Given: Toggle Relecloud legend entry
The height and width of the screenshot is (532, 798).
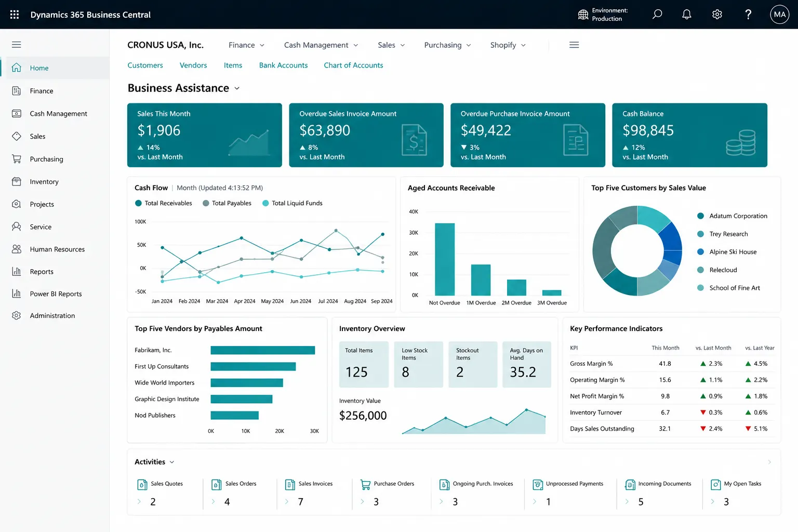Looking at the screenshot, I should [717, 270].
